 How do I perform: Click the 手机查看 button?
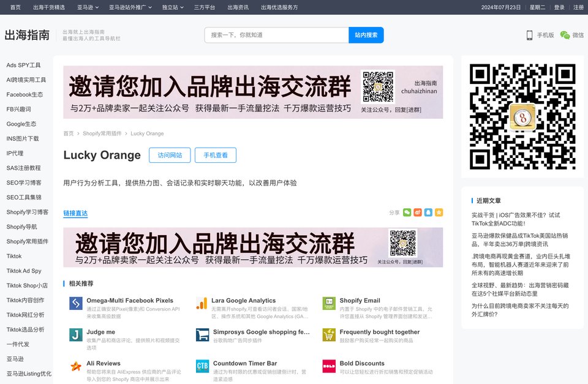tap(216, 155)
